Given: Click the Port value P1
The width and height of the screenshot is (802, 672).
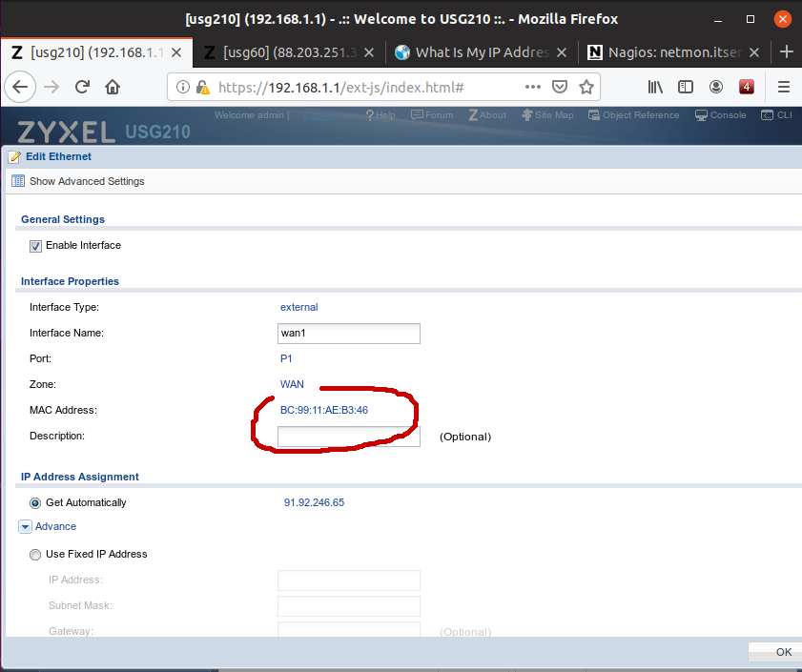Looking at the screenshot, I should 286,358.
